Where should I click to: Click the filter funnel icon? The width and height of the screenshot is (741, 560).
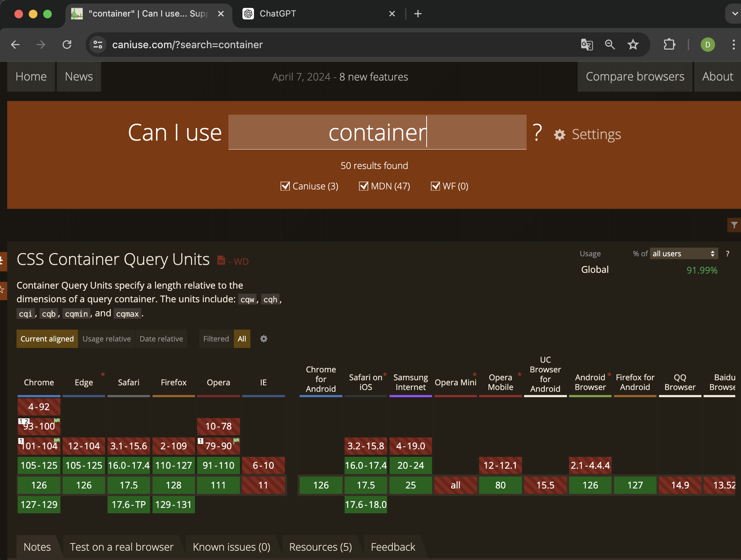tap(734, 225)
